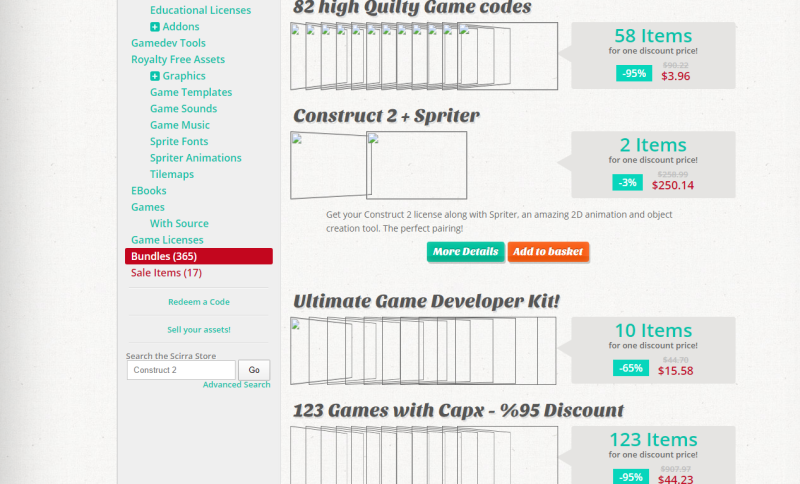The image size is (800, 484).
Task: Click first thumbnail of Construct 2 + Spriter
Action: click(328, 165)
